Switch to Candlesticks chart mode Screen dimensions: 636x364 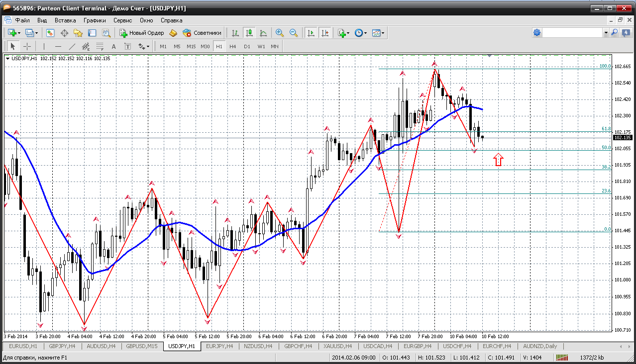pos(249,33)
